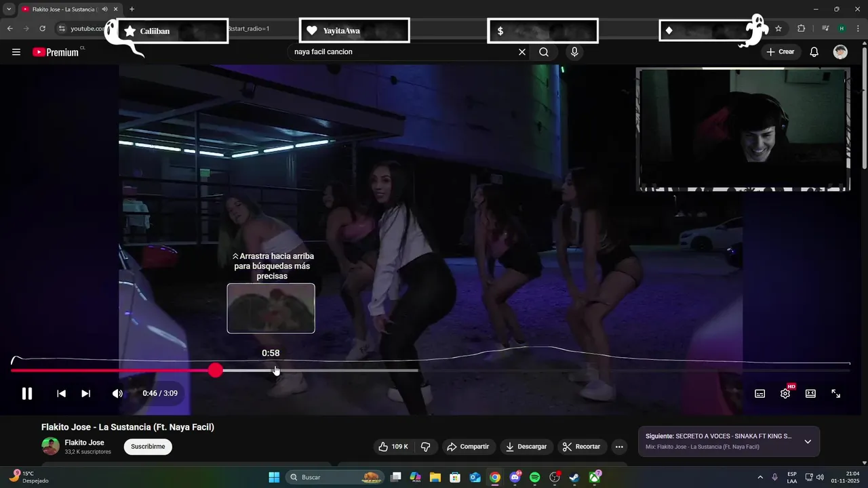Click the video title La Sustancia

(x=127, y=427)
